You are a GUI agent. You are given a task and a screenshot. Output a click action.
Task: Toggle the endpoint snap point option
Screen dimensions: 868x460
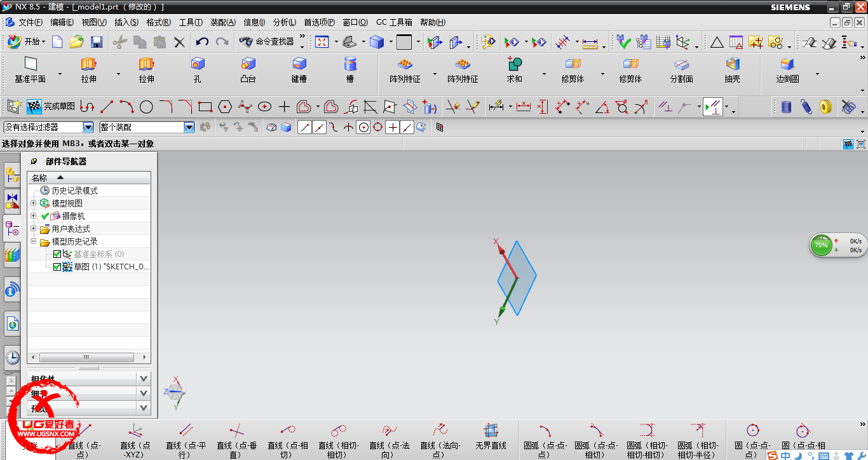pos(305,127)
